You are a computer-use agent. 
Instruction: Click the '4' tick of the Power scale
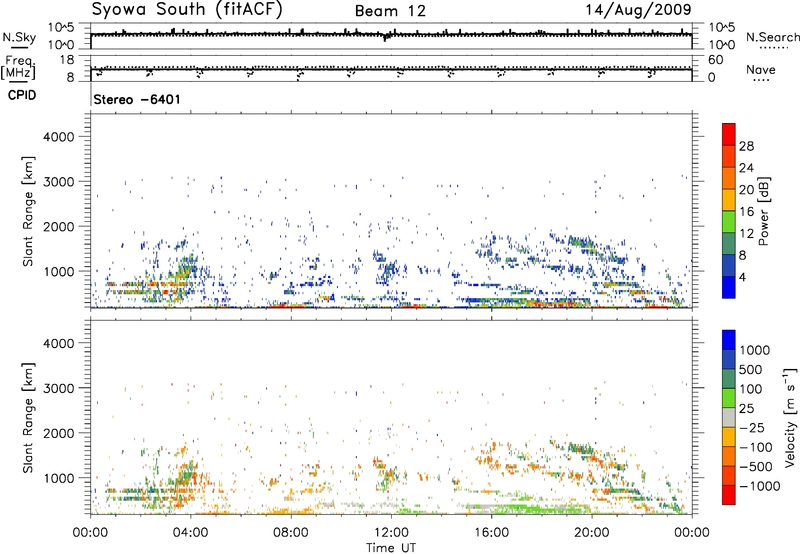tap(742, 277)
